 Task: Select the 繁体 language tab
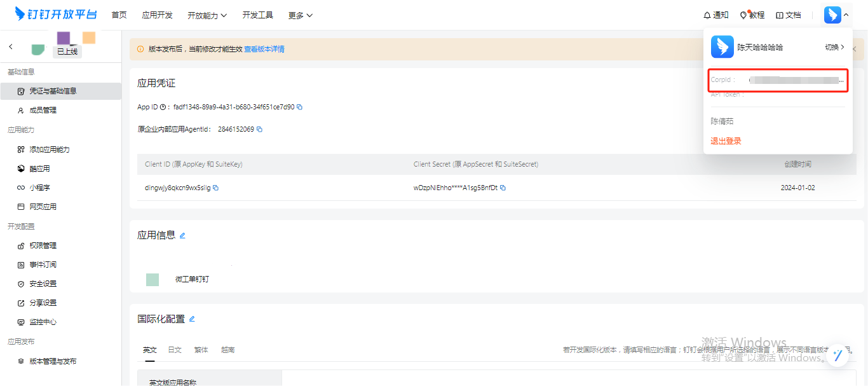coord(201,350)
